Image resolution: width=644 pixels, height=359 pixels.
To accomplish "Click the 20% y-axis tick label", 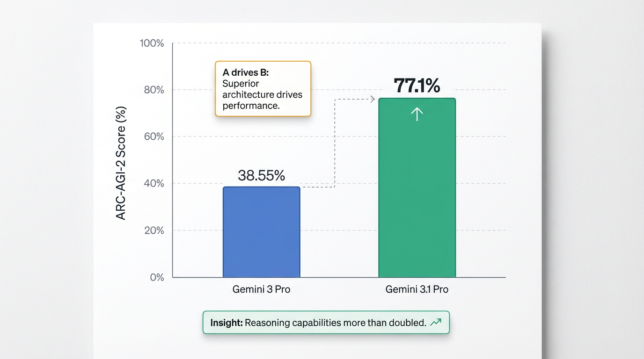I will [154, 230].
